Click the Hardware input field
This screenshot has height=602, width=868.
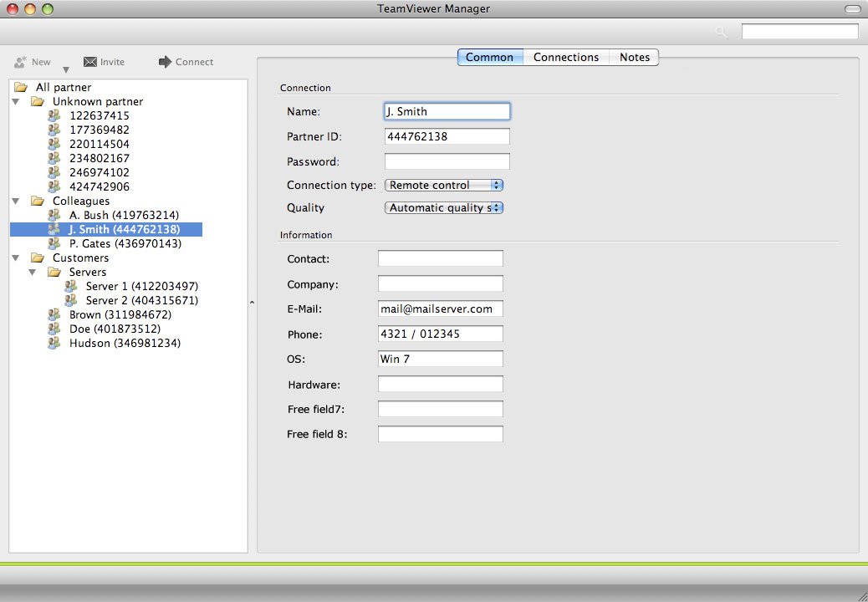pos(441,384)
